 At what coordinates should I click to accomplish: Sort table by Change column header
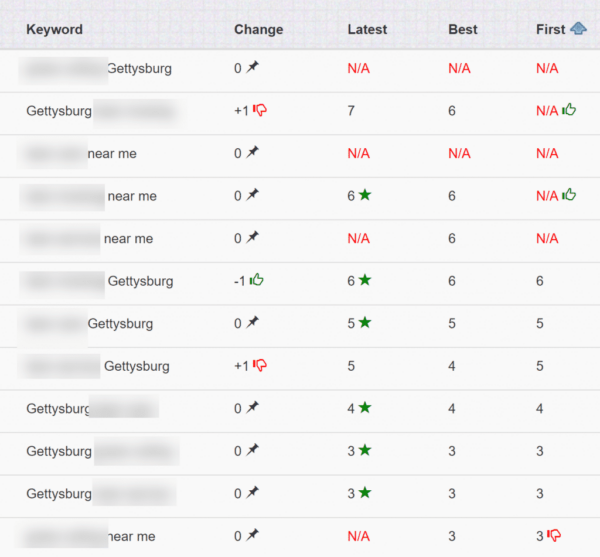[258, 29]
